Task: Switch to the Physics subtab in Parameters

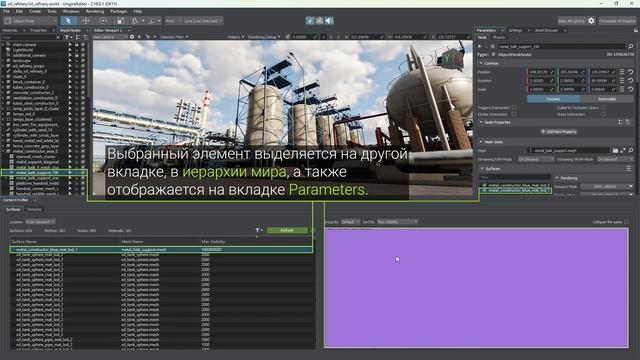Action: point(499,37)
